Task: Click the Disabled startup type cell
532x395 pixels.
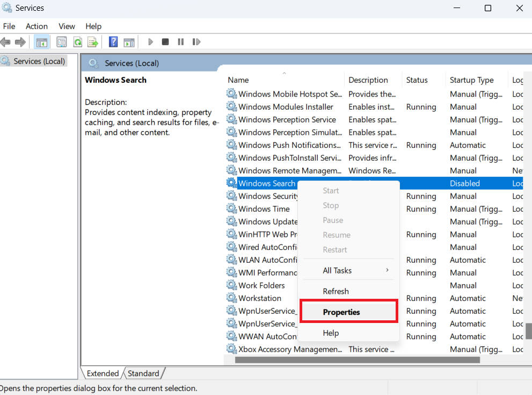Action: coord(465,183)
